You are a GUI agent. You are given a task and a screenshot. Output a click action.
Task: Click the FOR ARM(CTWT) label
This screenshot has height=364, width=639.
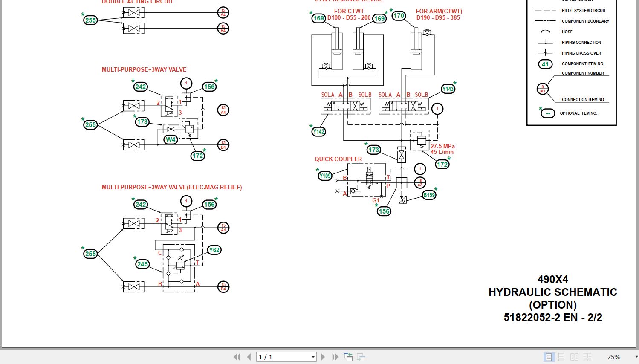[x=439, y=11]
